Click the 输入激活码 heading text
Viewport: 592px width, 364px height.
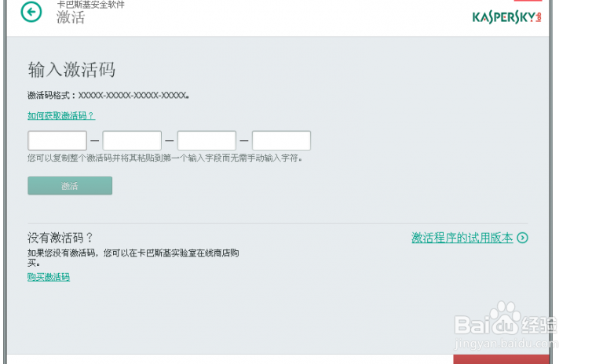click(x=71, y=69)
